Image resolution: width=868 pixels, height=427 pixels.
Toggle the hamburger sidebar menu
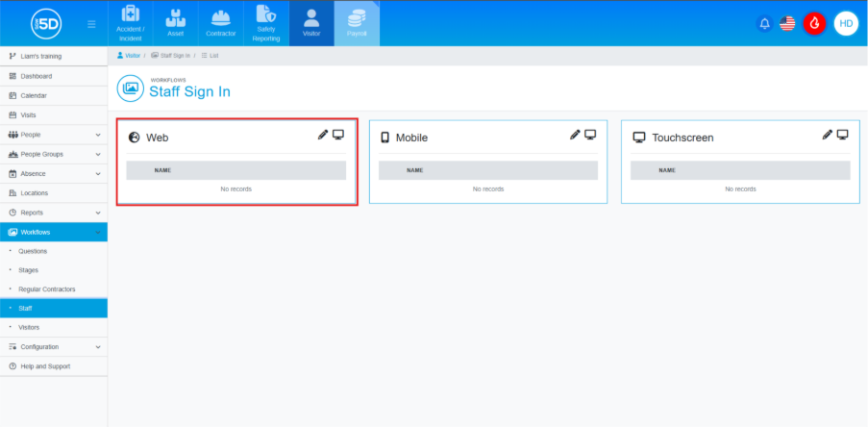point(91,23)
